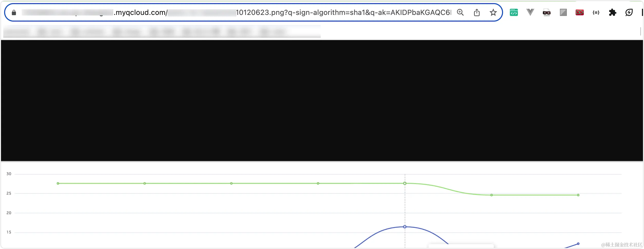Open the lightning-bolt circle extension

point(629,12)
